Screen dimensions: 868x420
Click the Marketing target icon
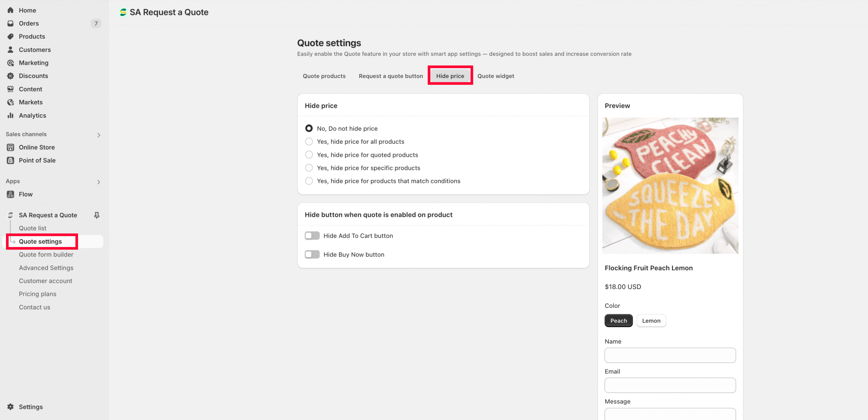click(11, 63)
